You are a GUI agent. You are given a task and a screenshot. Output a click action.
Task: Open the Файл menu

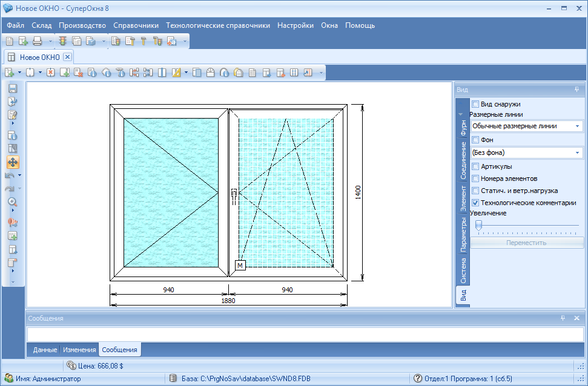click(x=15, y=25)
